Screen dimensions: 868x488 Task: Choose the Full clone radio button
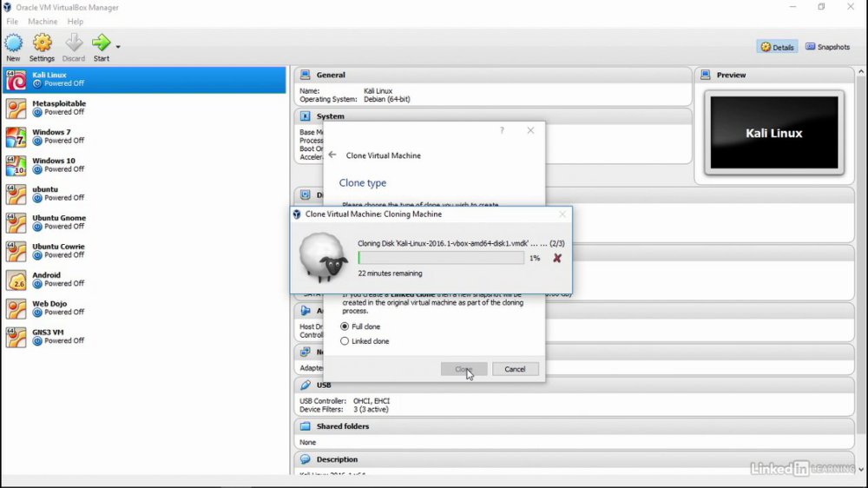345,326
